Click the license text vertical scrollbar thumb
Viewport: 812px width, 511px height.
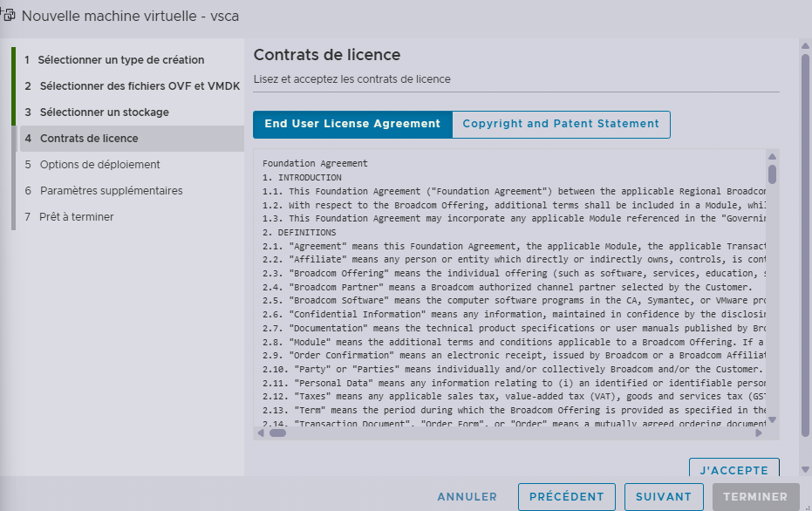click(x=772, y=174)
